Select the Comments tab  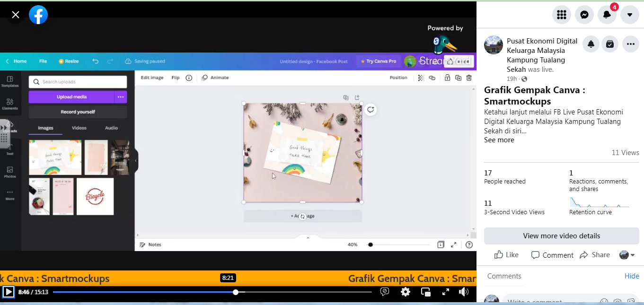click(x=504, y=276)
